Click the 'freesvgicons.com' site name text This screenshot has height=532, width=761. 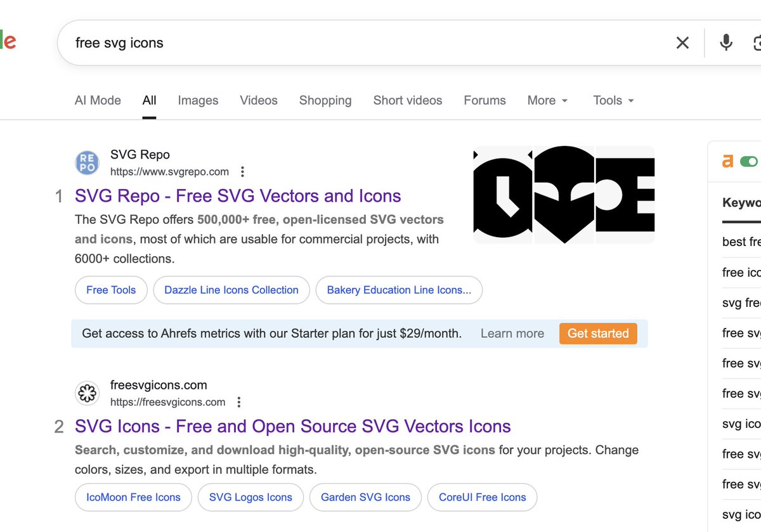(x=159, y=385)
